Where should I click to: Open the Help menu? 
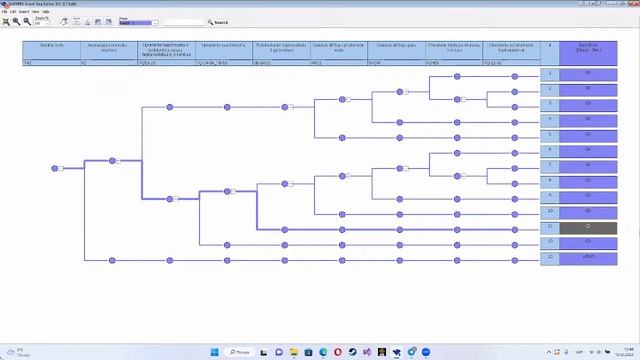point(46,12)
